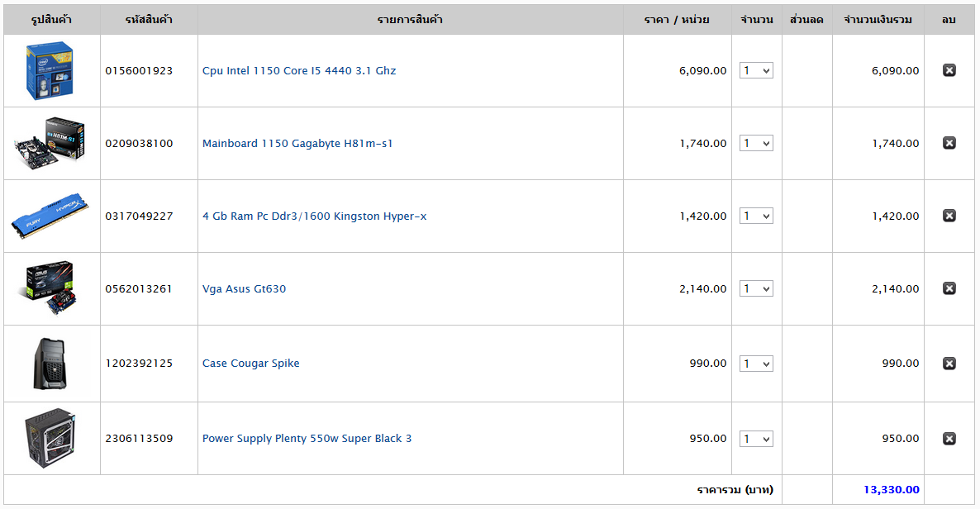This screenshot has height=509, width=980.
Task: Change quantity for Power Supply Plenty
Action: click(x=756, y=439)
